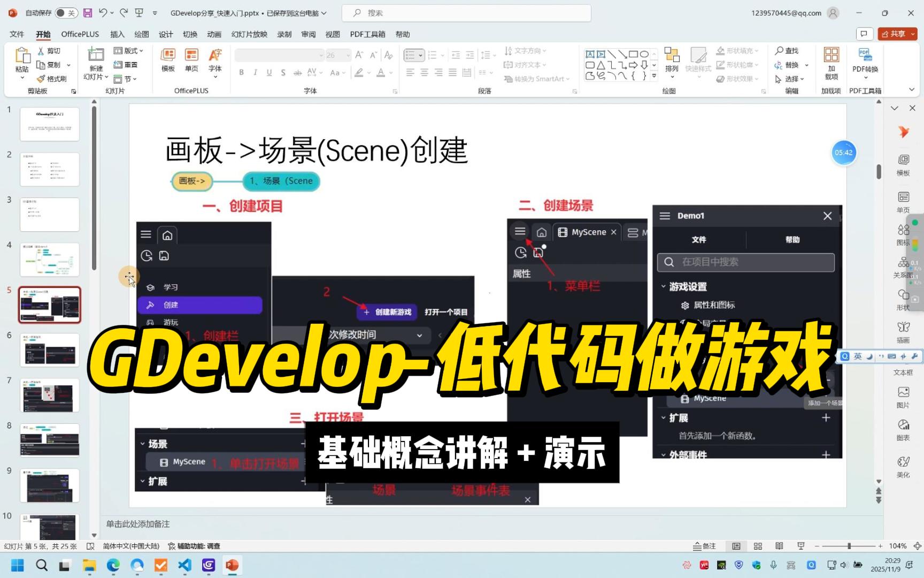
Task: Click center align paragraph icon
Action: [424, 72]
